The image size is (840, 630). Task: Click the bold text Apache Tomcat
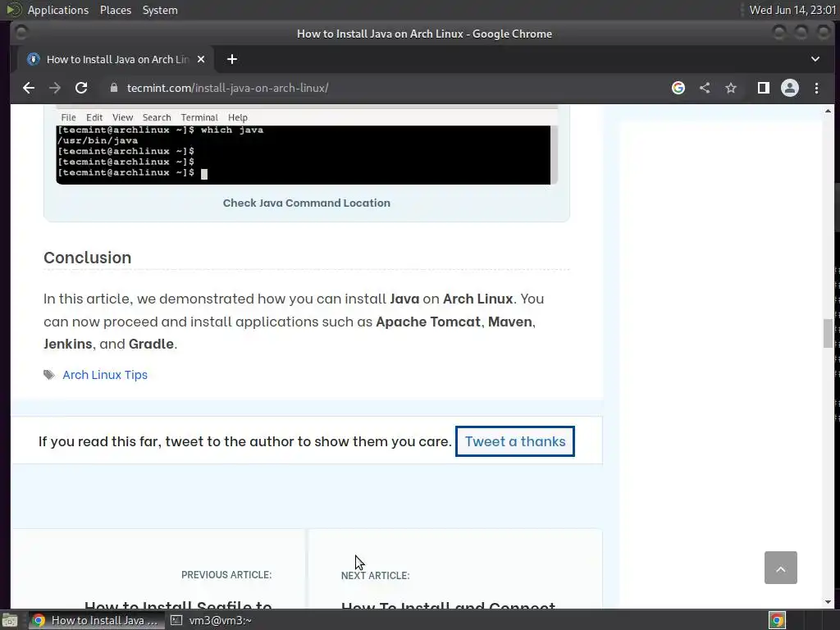click(x=428, y=322)
